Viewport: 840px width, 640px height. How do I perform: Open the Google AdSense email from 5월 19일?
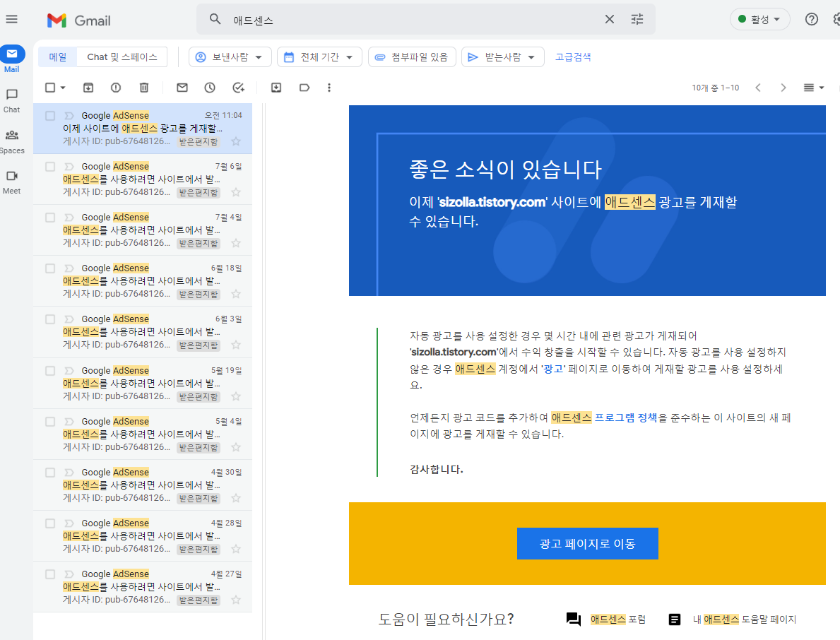tap(143, 384)
